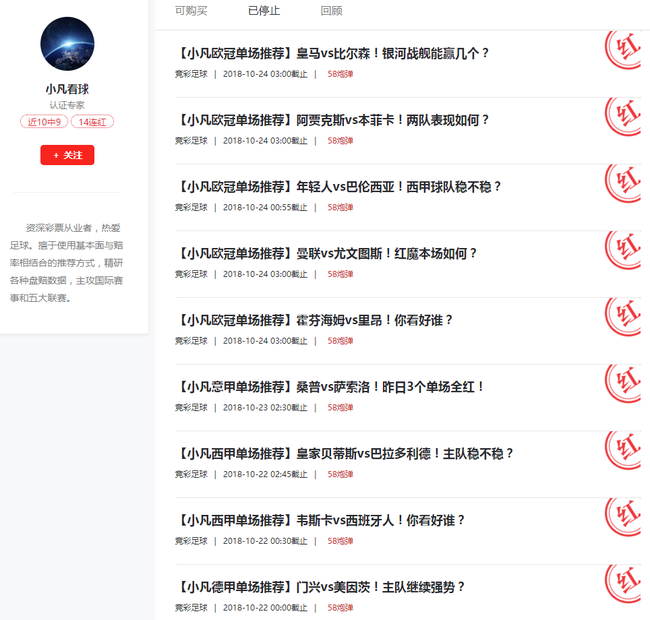Open the 韦斯卡vs西班牙人 recommendation article
Image resolution: width=650 pixels, height=620 pixels.
(320, 521)
